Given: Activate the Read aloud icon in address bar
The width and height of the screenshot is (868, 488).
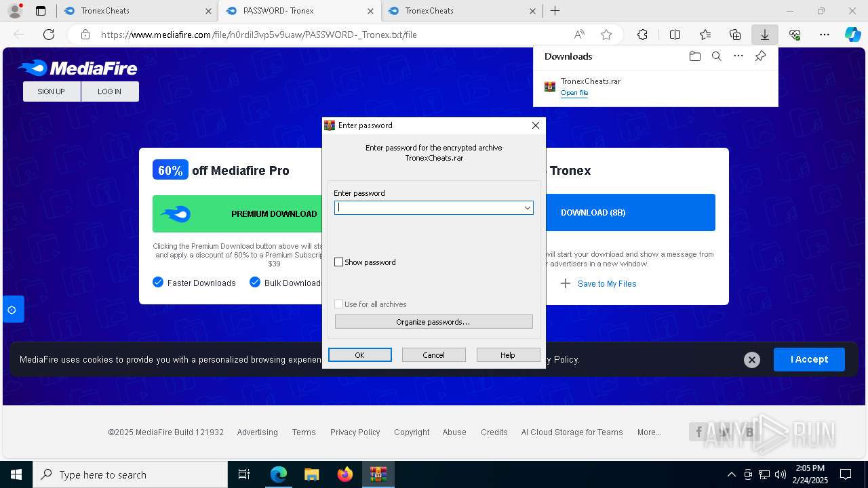Looking at the screenshot, I should (579, 35).
